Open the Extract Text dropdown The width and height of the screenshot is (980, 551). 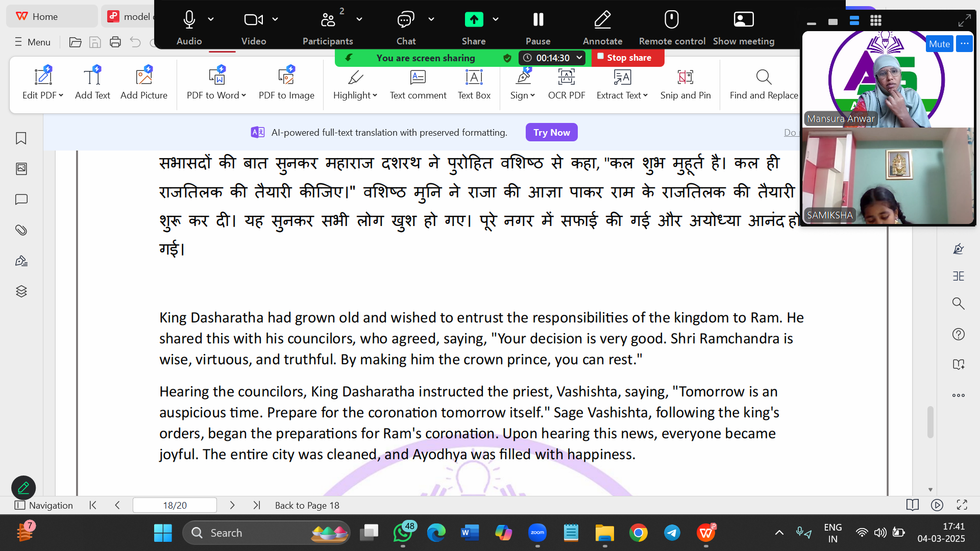tap(646, 95)
